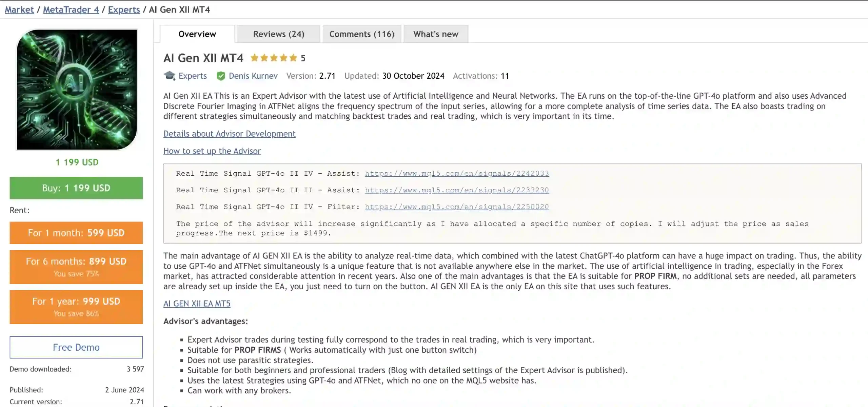Select the Overview tab
This screenshot has height=407, width=868.
pyautogui.click(x=197, y=34)
